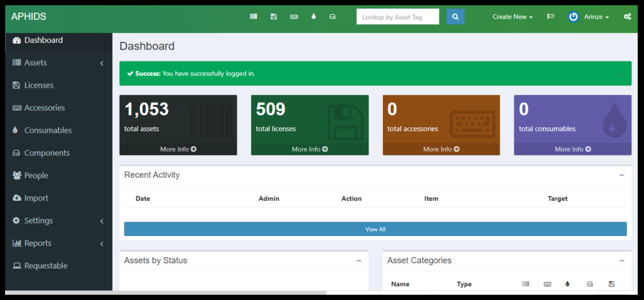Click the horizontal scrollbar at bottom

click(x=166, y=293)
